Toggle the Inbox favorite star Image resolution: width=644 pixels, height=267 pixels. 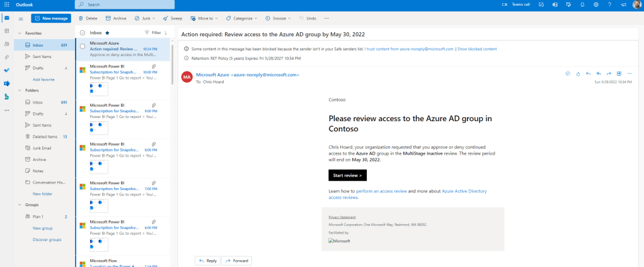point(107,32)
